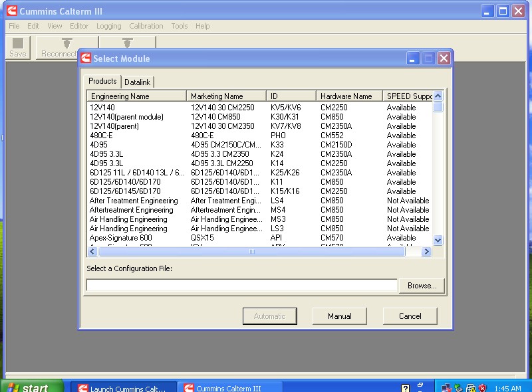Image resolution: width=532 pixels, height=392 pixels.
Task: Click the CM552 hardware name cell
Action: tap(332, 136)
